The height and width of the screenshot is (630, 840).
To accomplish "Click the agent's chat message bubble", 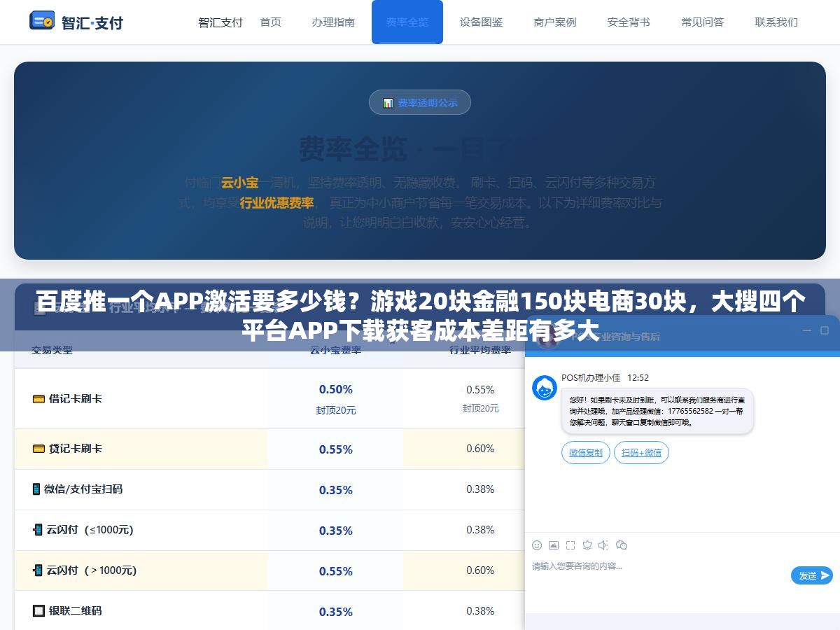I will pos(657,411).
